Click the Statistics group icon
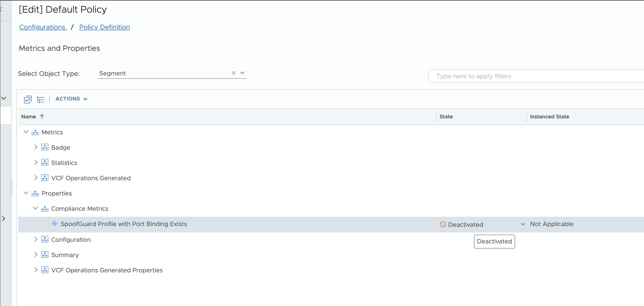 click(45, 163)
